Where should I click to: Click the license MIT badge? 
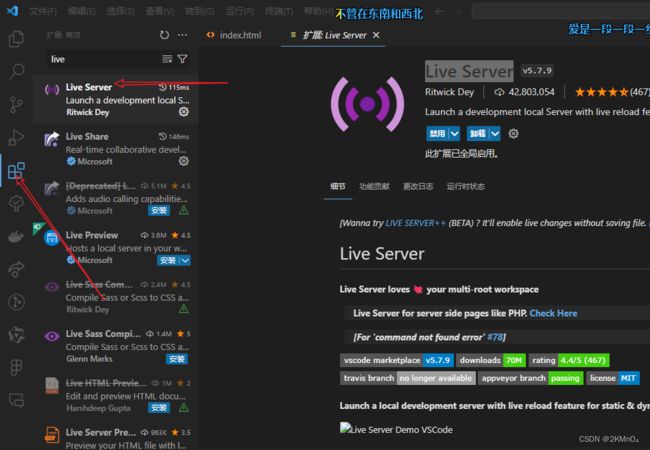tap(613, 378)
